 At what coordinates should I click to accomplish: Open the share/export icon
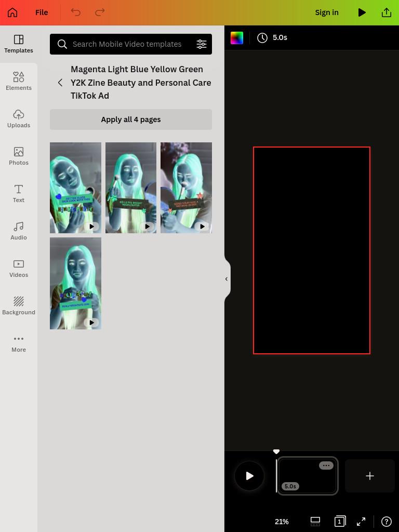[387, 12]
